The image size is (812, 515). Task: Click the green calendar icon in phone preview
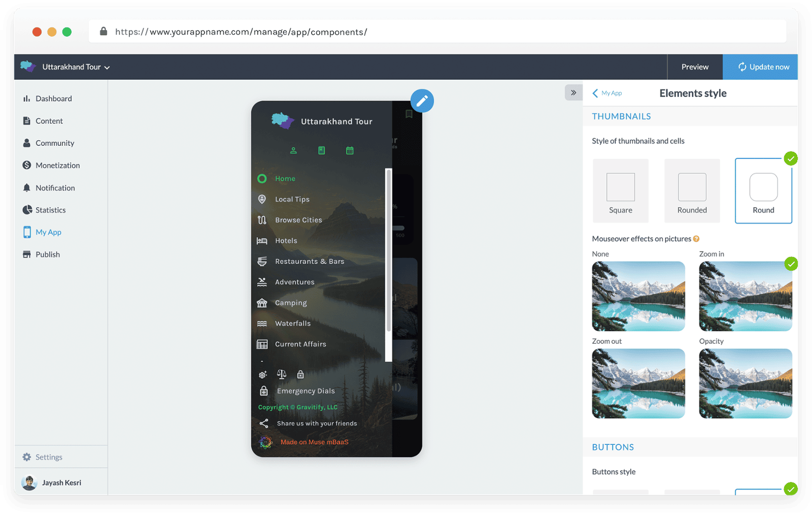350,150
